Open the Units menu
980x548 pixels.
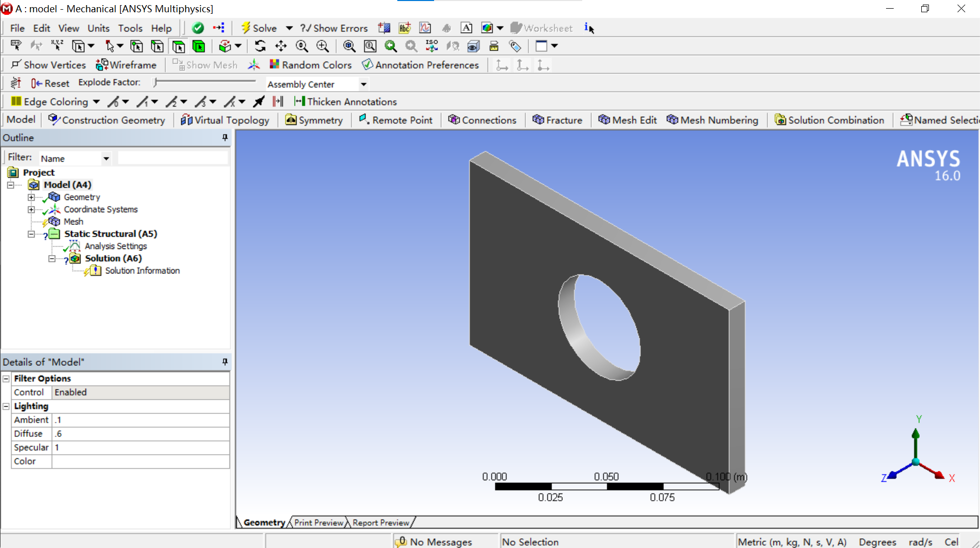(98, 28)
